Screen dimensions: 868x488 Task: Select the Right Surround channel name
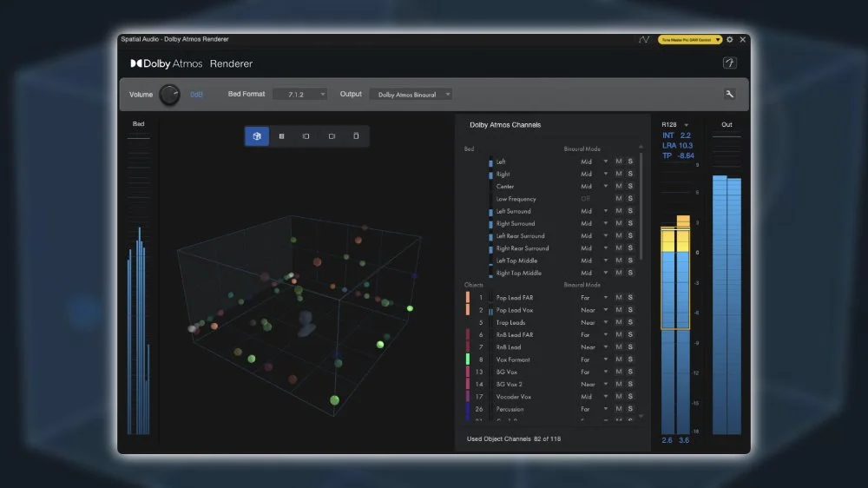[516, 224]
